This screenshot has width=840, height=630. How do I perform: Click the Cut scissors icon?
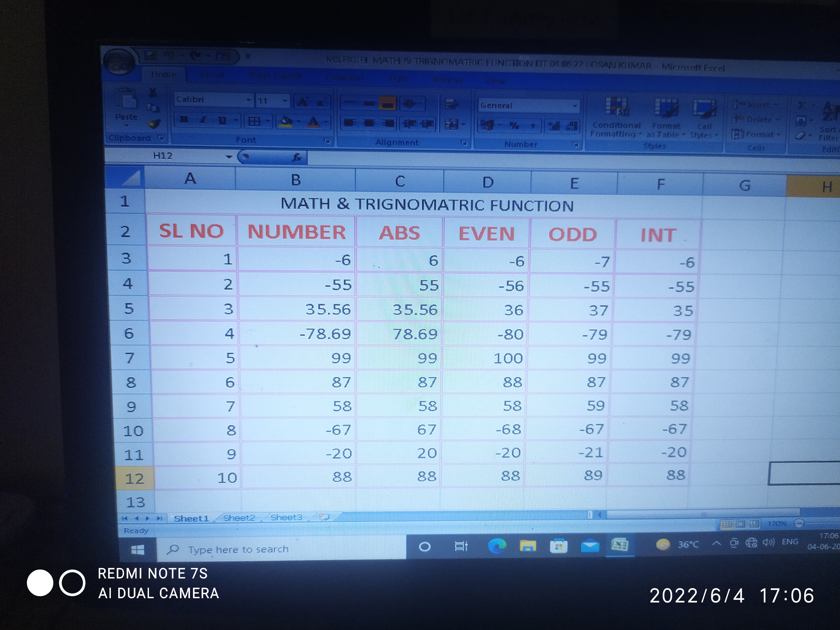coord(153,92)
